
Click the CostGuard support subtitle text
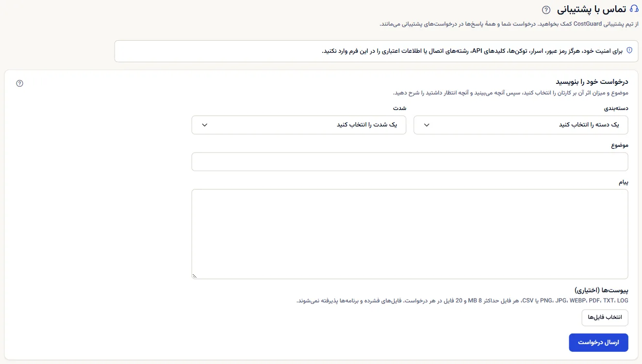[x=509, y=23]
